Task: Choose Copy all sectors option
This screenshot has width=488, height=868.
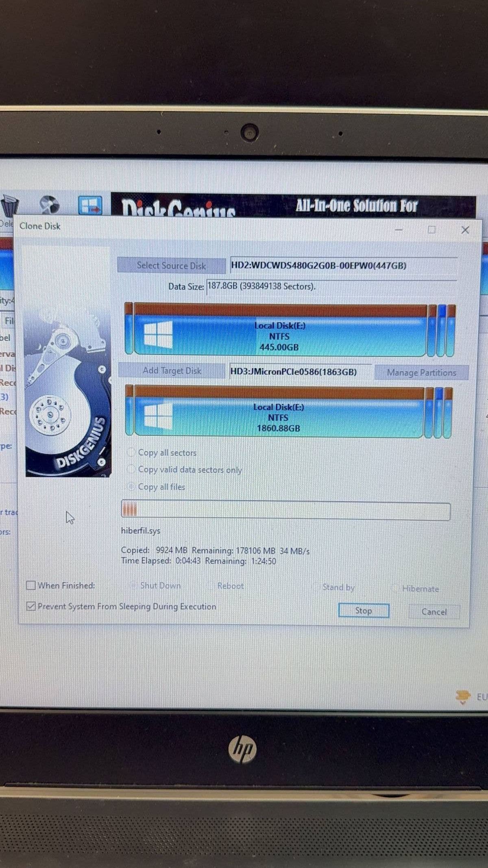Action: coord(163,453)
